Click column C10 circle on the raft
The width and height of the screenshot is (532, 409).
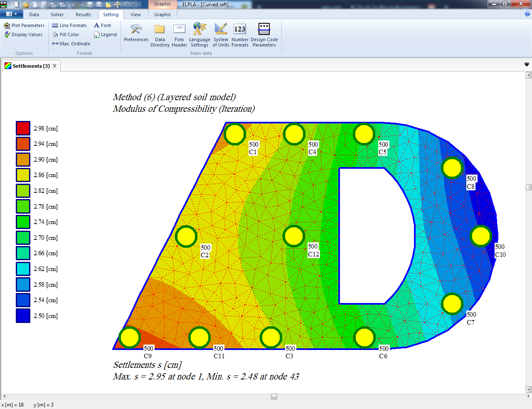click(481, 236)
